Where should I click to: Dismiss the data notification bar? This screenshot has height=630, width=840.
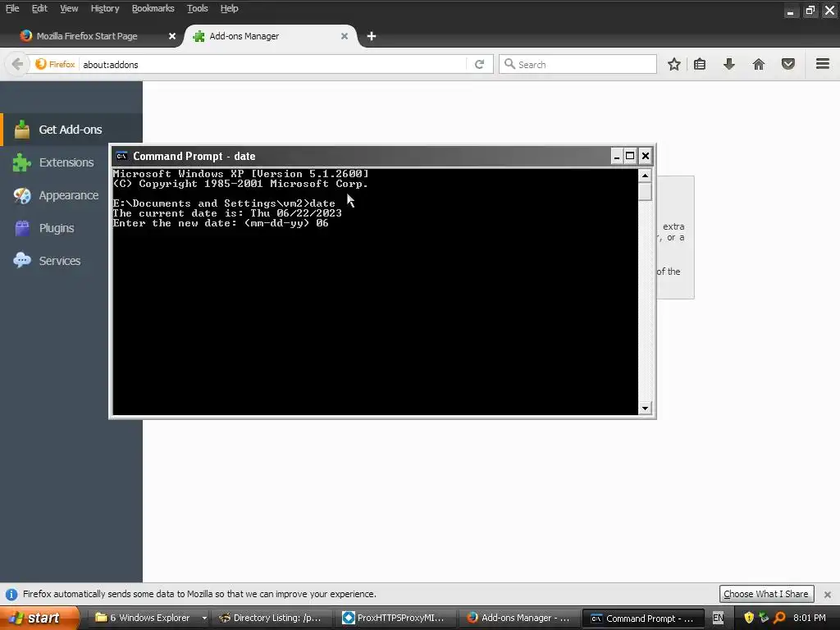coord(828,594)
